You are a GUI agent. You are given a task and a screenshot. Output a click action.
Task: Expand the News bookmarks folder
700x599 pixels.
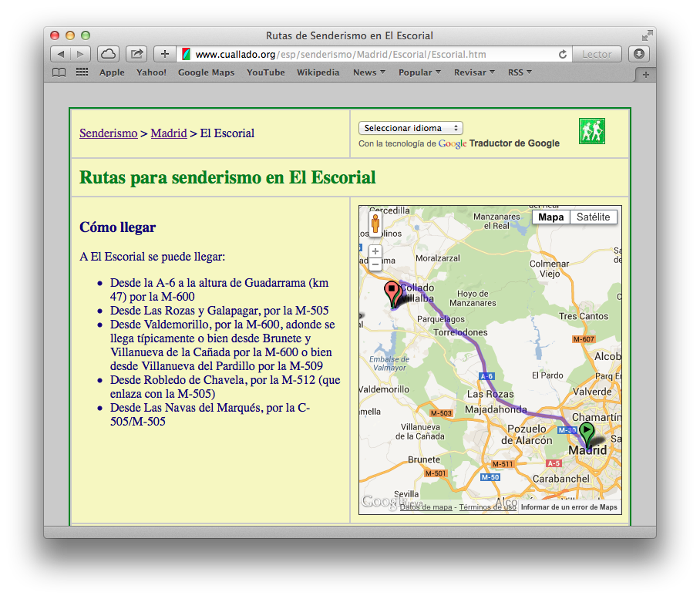[369, 72]
